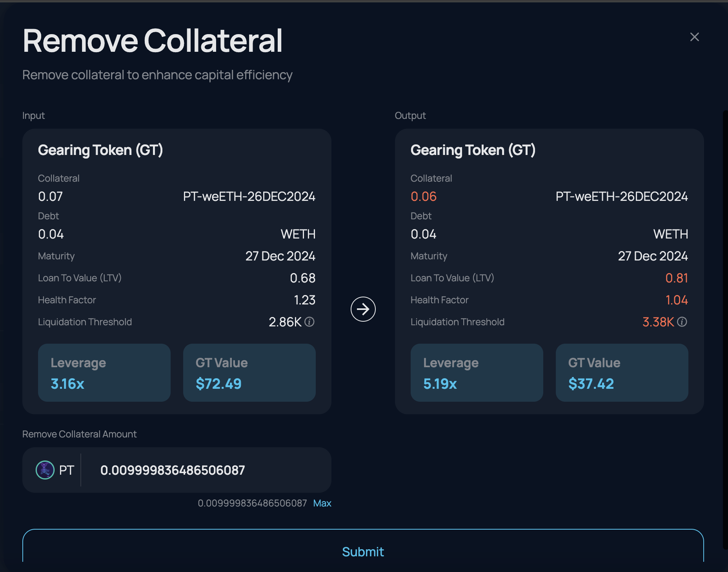Screen dimensions: 728x572
Task: Select the output GT Value $37.42 card
Action: pos(622,373)
